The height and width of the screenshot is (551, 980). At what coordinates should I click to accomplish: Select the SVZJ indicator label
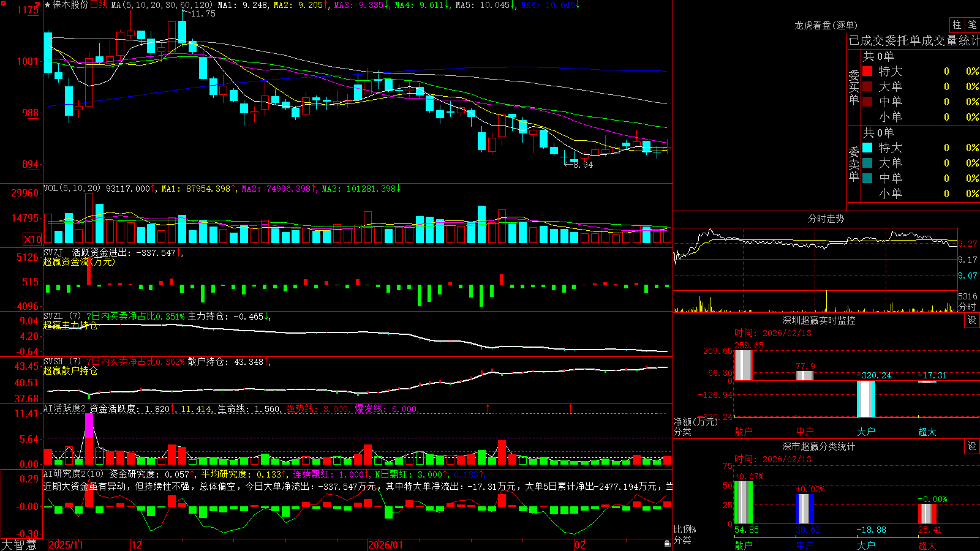(x=53, y=252)
